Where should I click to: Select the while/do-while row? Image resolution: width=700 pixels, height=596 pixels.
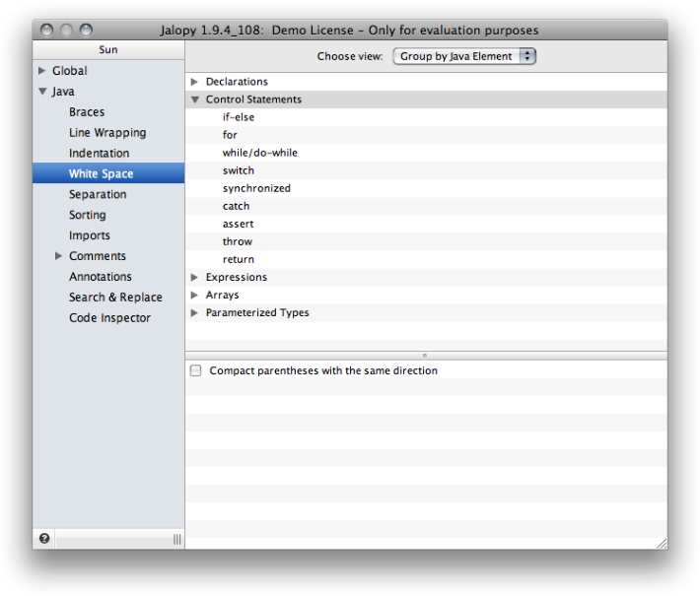(x=426, y=153)
